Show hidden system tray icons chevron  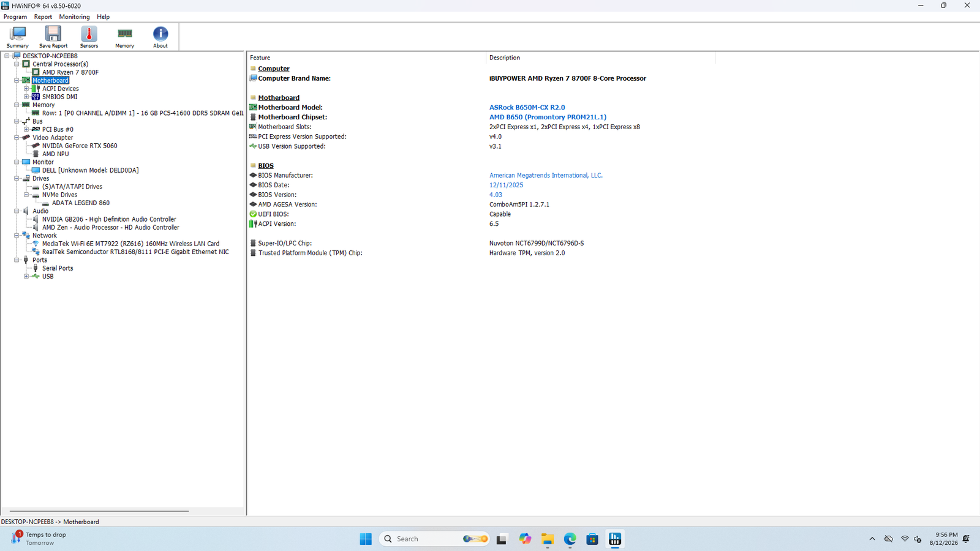click(872, 539)
